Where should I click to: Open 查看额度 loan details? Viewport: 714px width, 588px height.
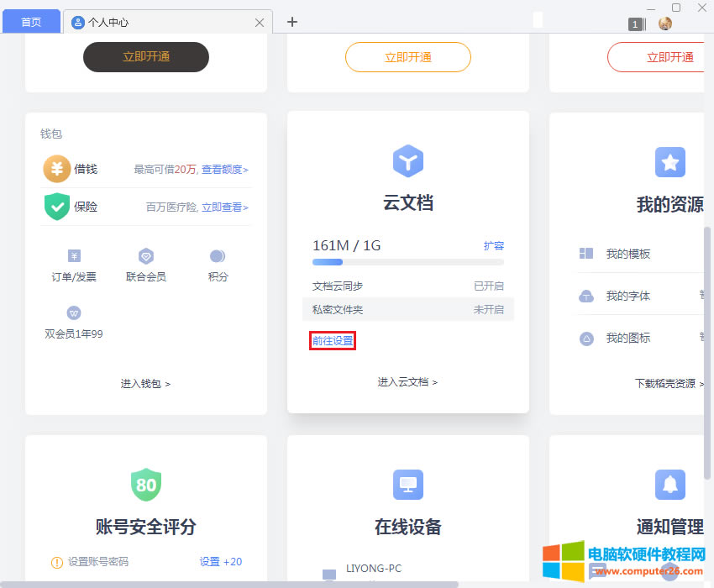tap(224, 170)
